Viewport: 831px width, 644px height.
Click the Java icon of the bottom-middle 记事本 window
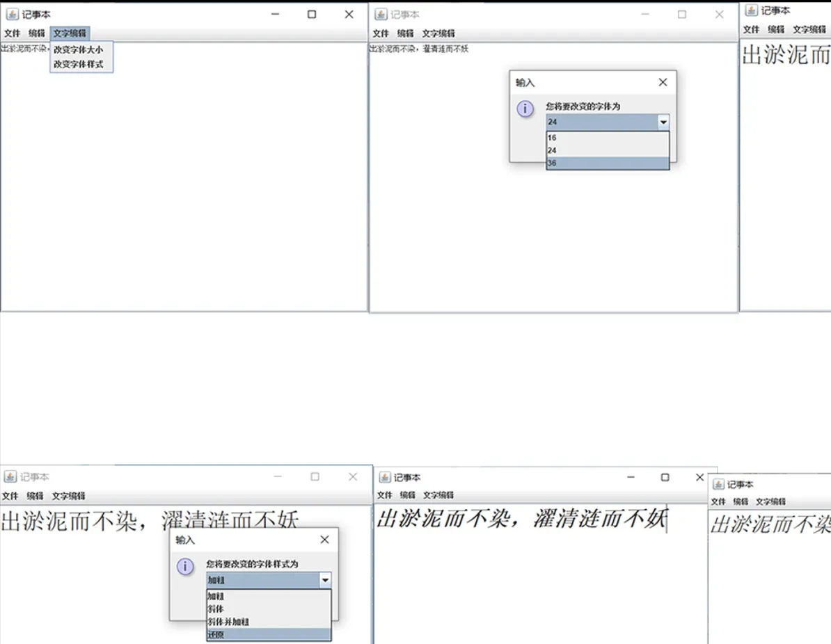(x=385, y=477)
